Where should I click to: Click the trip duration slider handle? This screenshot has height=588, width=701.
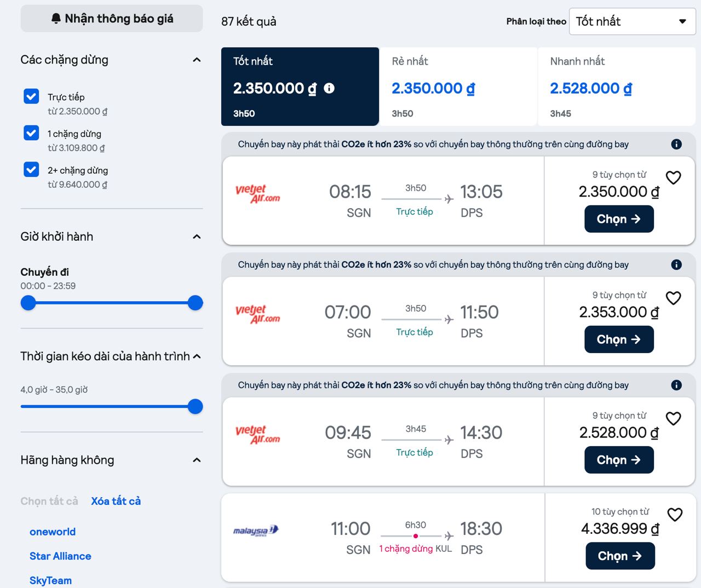[195, 406]
